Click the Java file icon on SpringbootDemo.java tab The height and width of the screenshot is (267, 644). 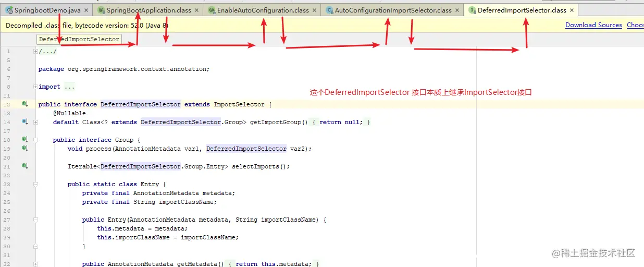tap(9, 10)
